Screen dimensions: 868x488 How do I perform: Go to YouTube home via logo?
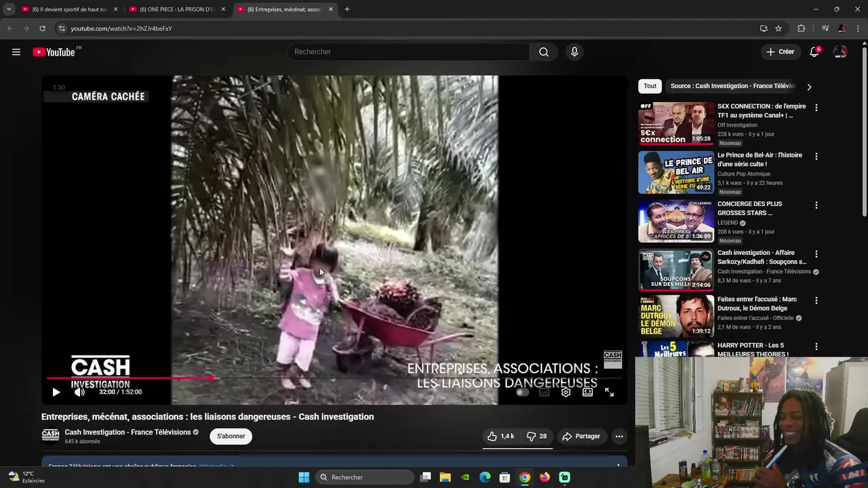pos(54,52)
